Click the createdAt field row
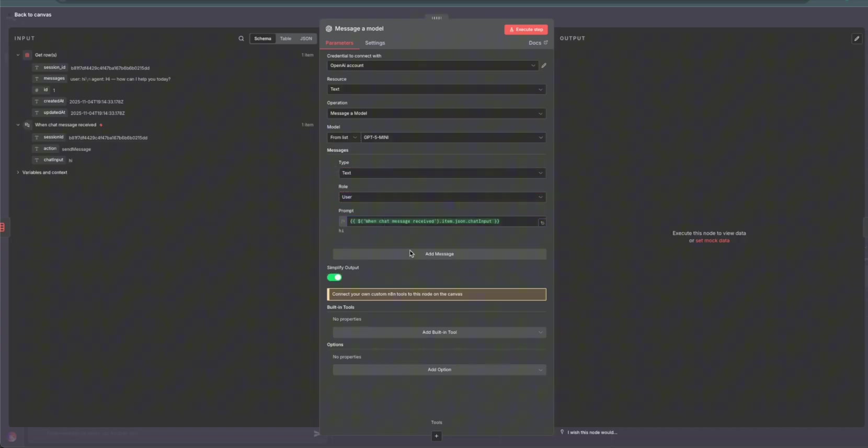 click(78, 102)
